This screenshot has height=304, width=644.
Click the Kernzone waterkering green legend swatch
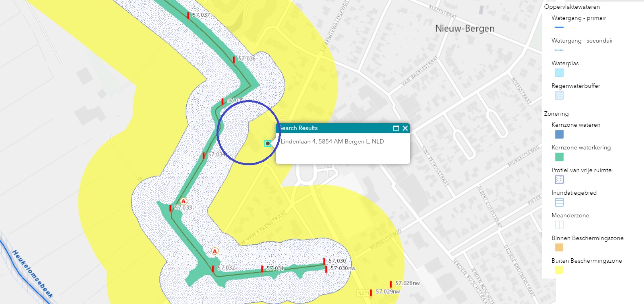[x=559, y=157]
